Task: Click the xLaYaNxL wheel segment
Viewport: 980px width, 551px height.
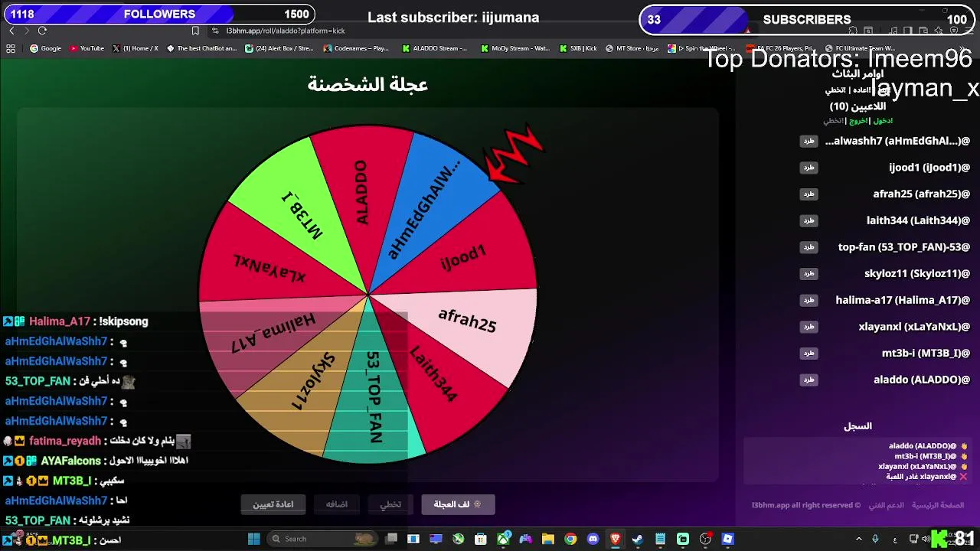Action: [268, 260]
